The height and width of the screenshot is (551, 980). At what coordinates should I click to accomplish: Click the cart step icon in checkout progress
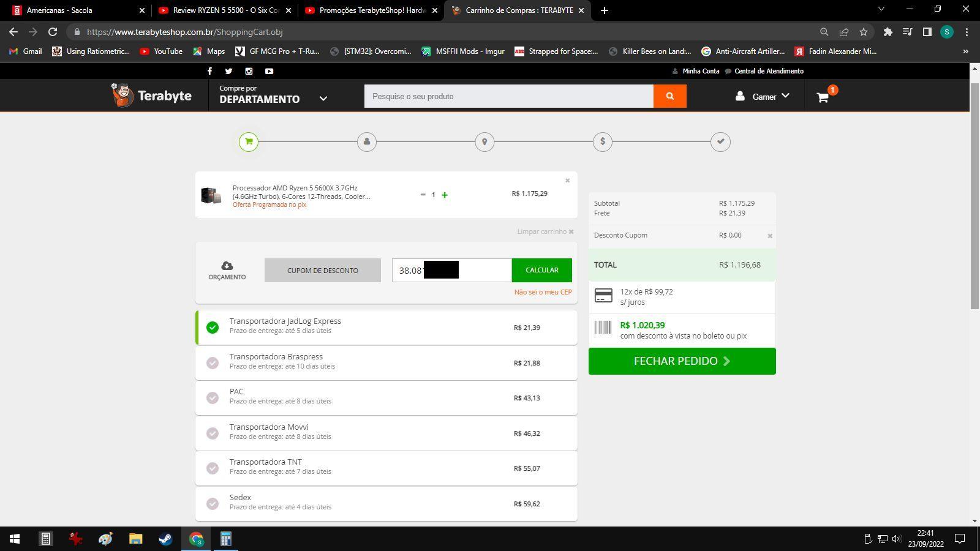pos(249,142)
